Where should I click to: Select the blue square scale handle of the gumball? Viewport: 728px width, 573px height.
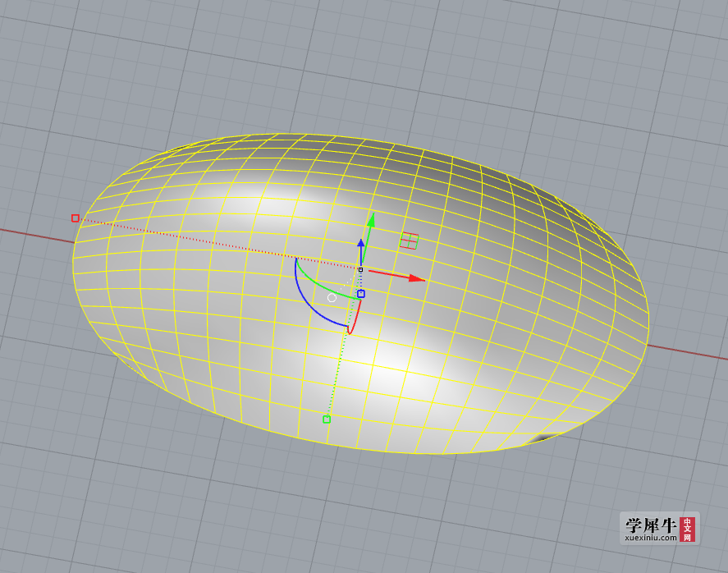pyautogui.click(x=361, y=294)
